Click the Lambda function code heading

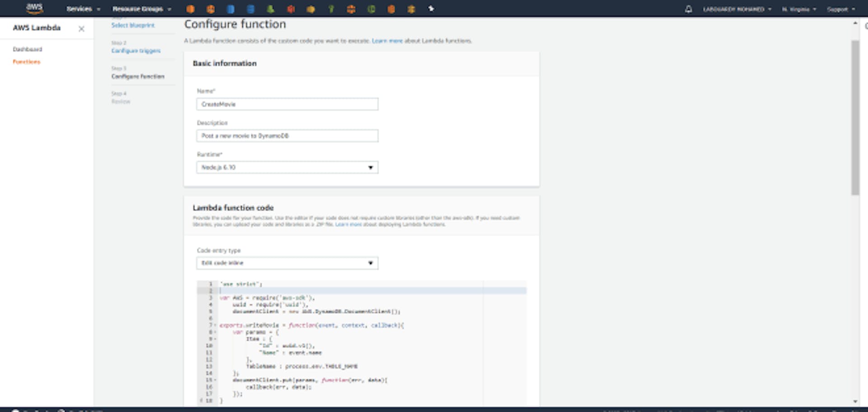click(233, 208)
